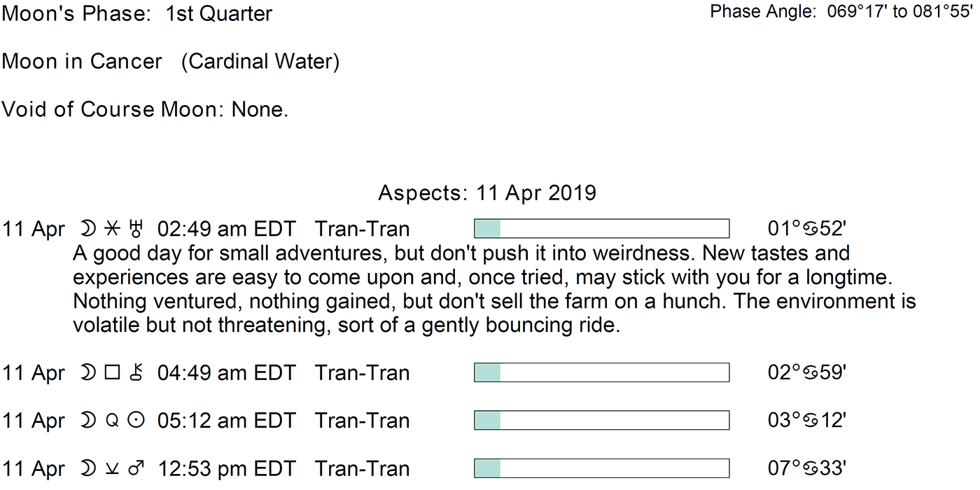Select the sextile symbol in the first aspect row
Screen dimensions: 980x490
(x=112, y=229)
